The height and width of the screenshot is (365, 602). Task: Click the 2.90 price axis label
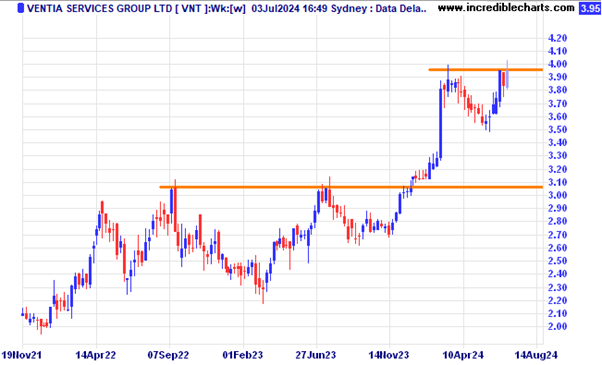557,208
